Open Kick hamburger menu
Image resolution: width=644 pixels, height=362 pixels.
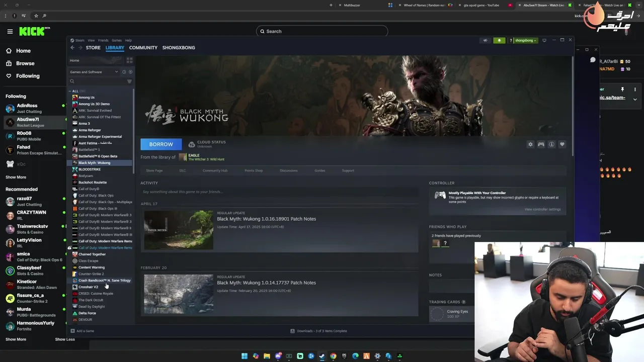(x=10, y=31)
